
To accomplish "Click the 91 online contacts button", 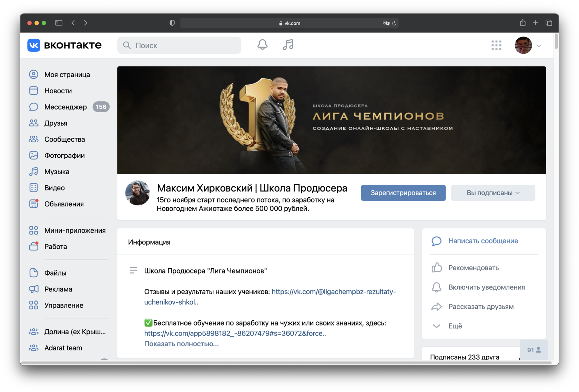I will coord(534,350).
